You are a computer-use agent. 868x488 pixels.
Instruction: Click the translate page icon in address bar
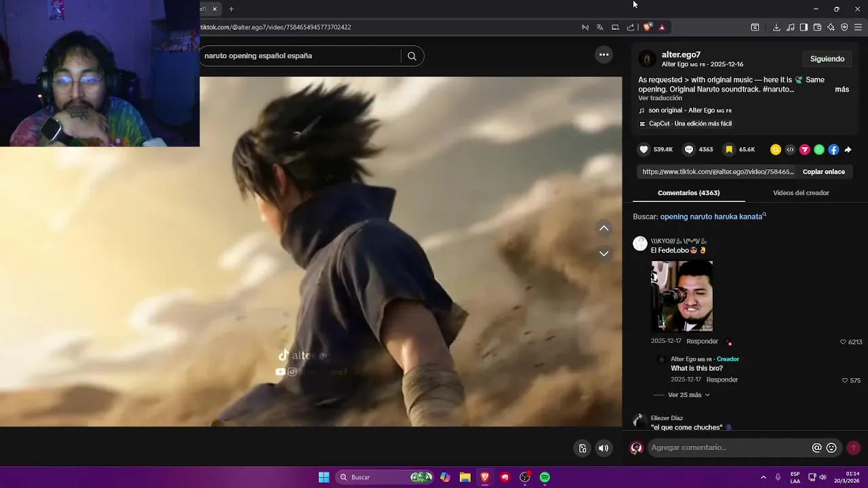tap(600, 27)
